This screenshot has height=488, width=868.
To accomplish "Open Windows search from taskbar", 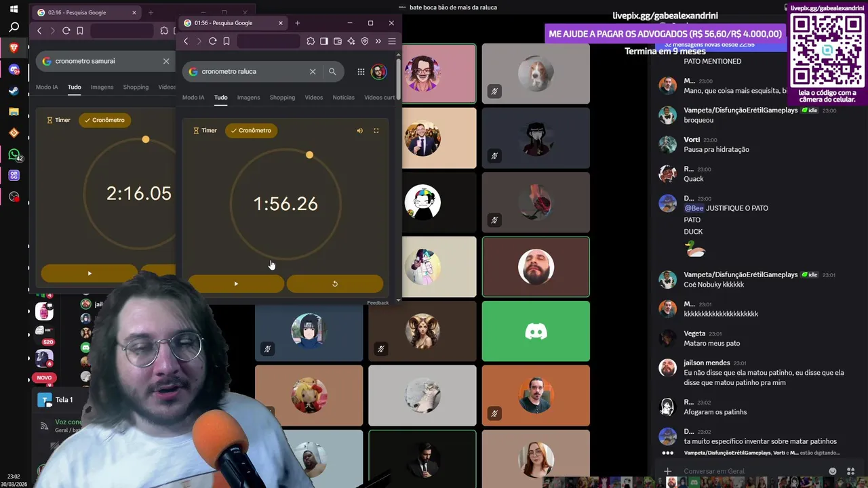I will click(14, 28).
